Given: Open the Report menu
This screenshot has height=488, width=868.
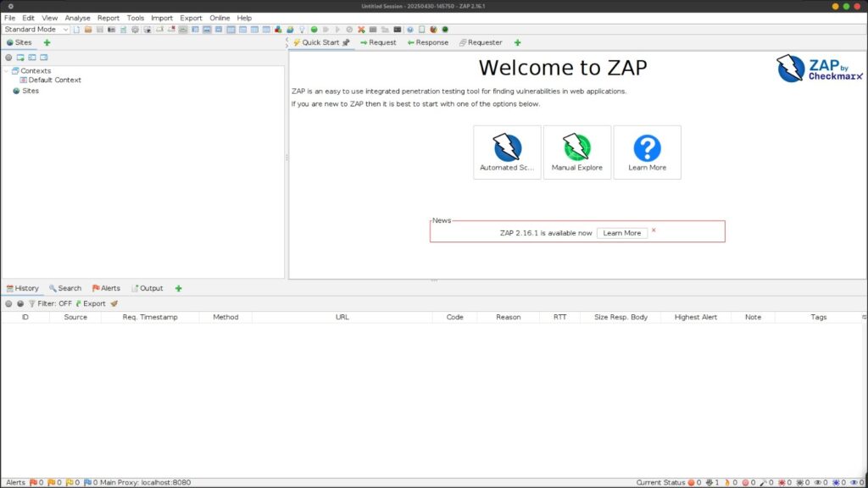Looking at the screenshot, I should pyautogui.click(x=108, y=18).
